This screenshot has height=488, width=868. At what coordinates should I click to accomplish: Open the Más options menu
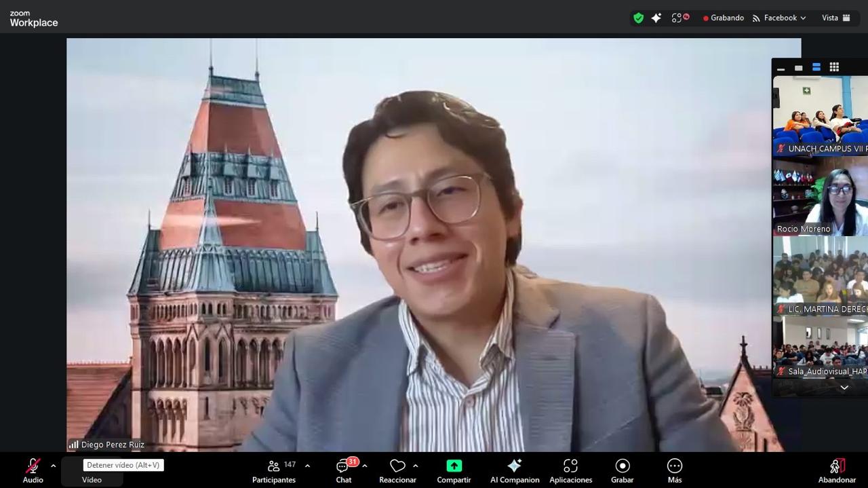pyautogui.click(x=674, y=470)
